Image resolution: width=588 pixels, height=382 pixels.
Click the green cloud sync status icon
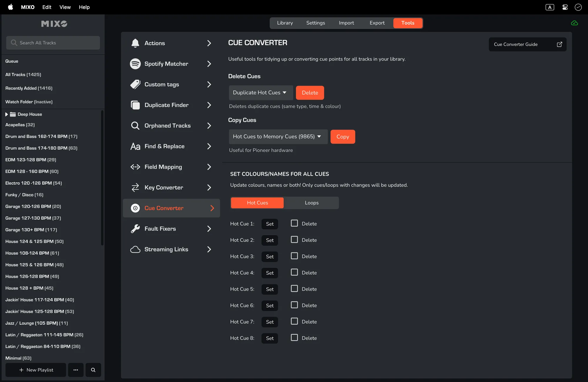(x=574, y=23)
